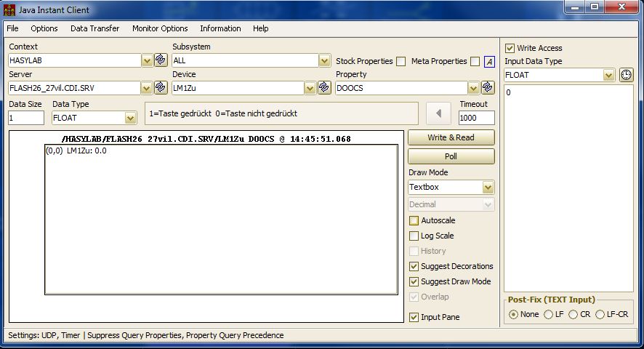Viewport: 644px width, 349px height.
Task: Click the left arrow button near Timeout
Action: click(x=438, y=113)
